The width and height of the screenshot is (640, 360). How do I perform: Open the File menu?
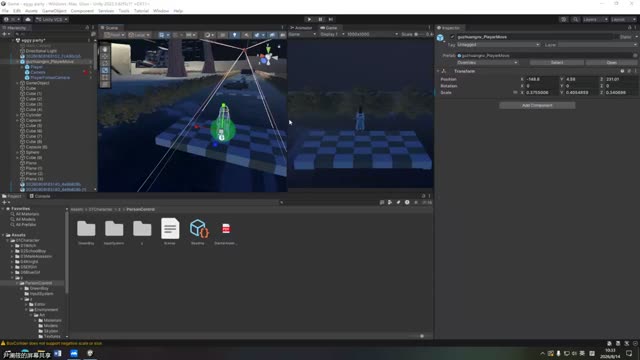click(5, 11)
